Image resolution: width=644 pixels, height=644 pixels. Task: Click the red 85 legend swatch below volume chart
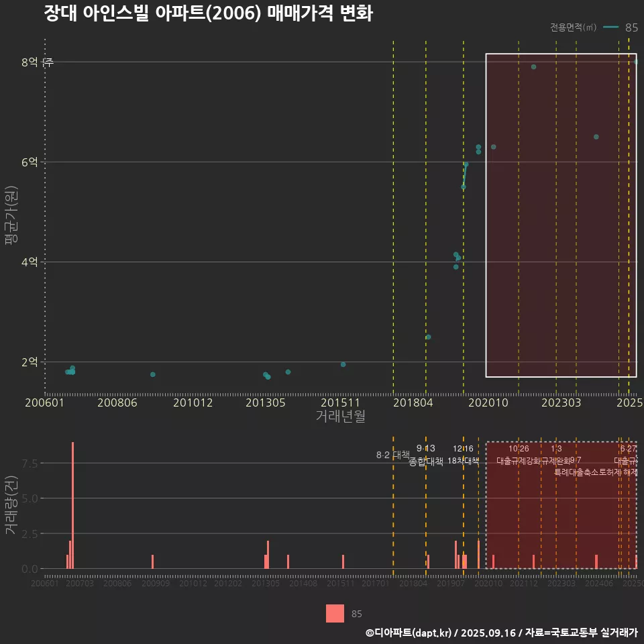tap(335, 613)
